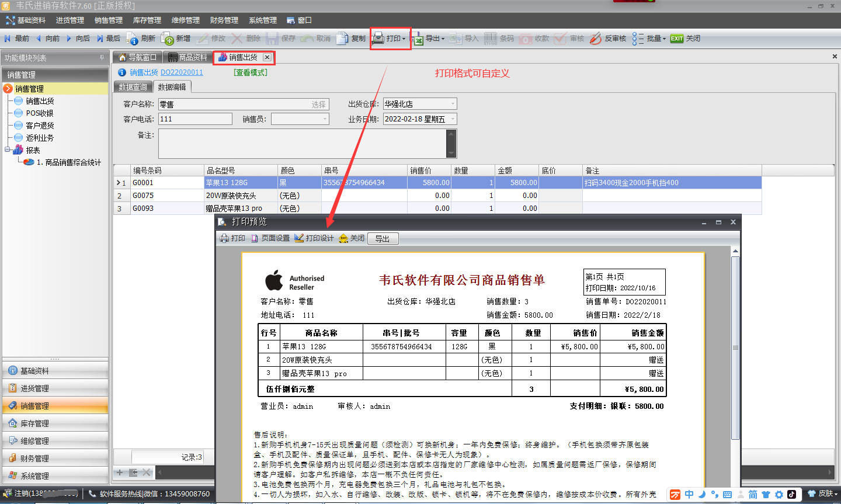Open the 窗口 window menu
This screenshot has width=841, height=504.
pyautogui.click(x=299, y=20)
